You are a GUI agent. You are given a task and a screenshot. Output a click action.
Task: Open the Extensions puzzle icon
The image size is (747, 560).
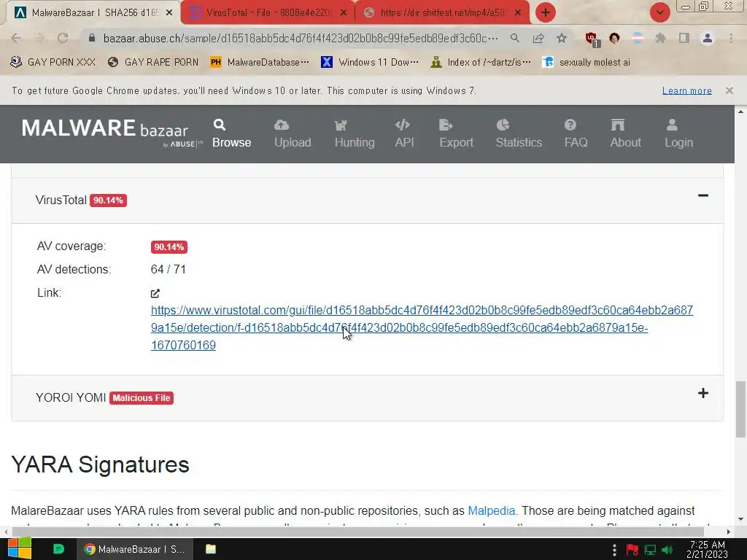tap(660, 38)
